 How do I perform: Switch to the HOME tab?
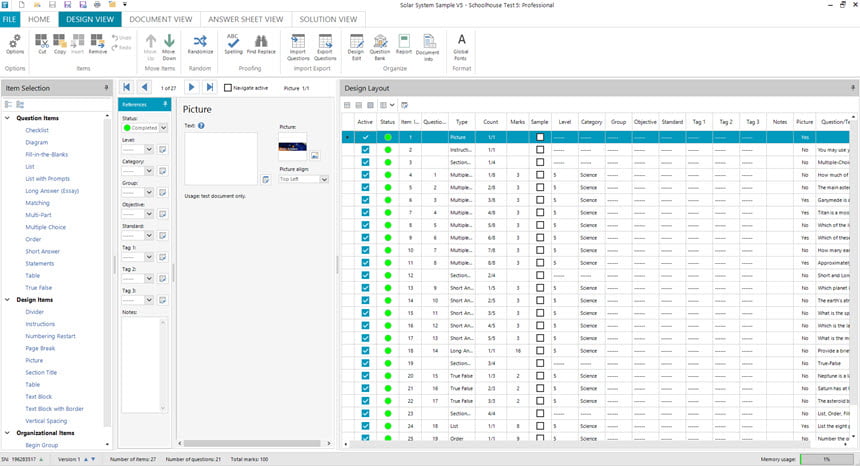point(39,19)
